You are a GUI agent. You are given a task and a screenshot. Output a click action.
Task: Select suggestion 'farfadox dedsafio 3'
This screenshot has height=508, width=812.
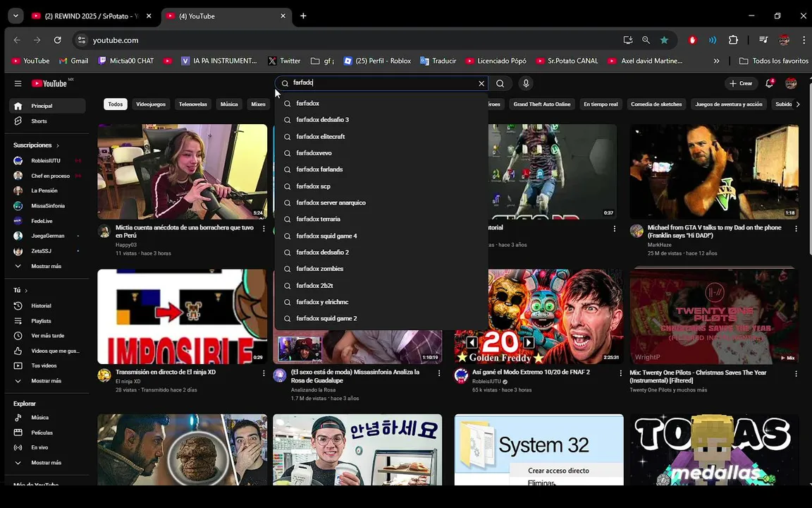pos(381,120)
